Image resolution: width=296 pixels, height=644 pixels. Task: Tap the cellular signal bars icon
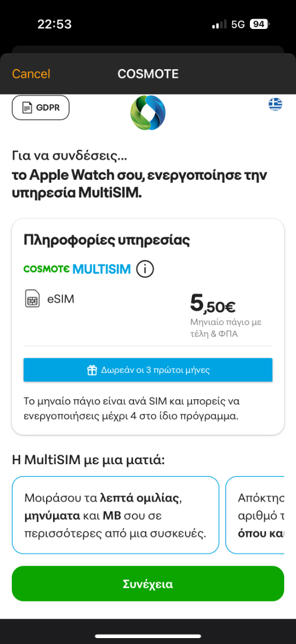click(x=219, y=24)
